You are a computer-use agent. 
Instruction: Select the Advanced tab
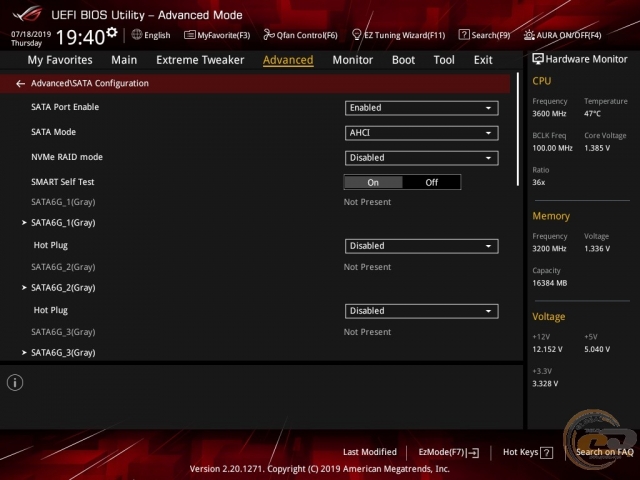(x=288, y=60)
